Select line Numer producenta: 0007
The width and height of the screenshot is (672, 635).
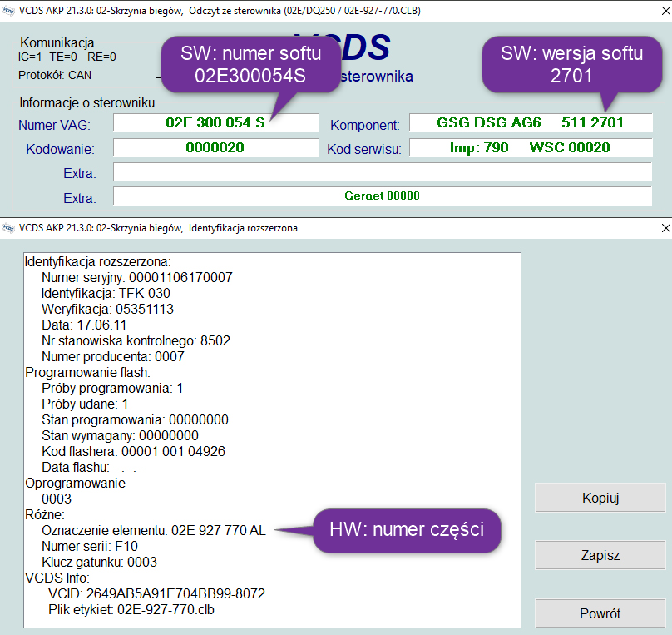coord(113,357)
